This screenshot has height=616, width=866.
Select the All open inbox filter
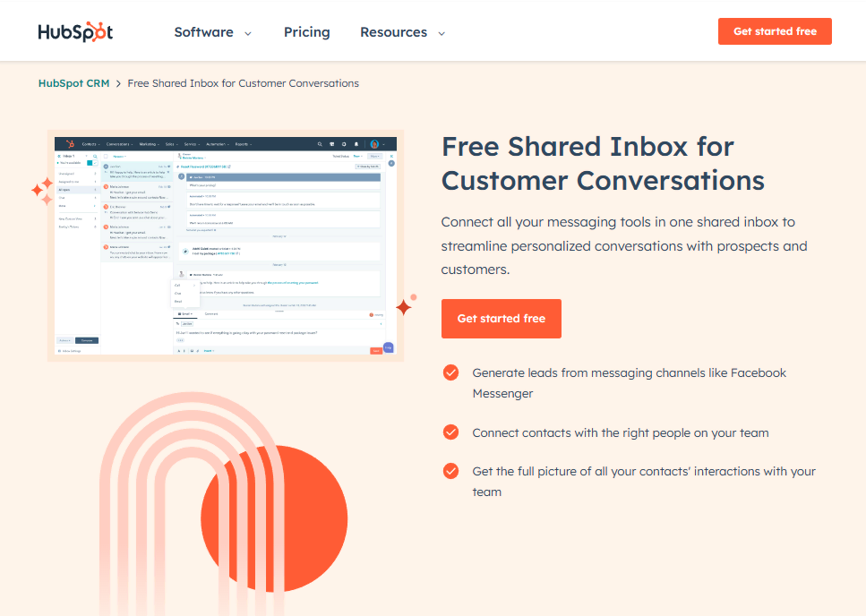(x=64, y=190)
